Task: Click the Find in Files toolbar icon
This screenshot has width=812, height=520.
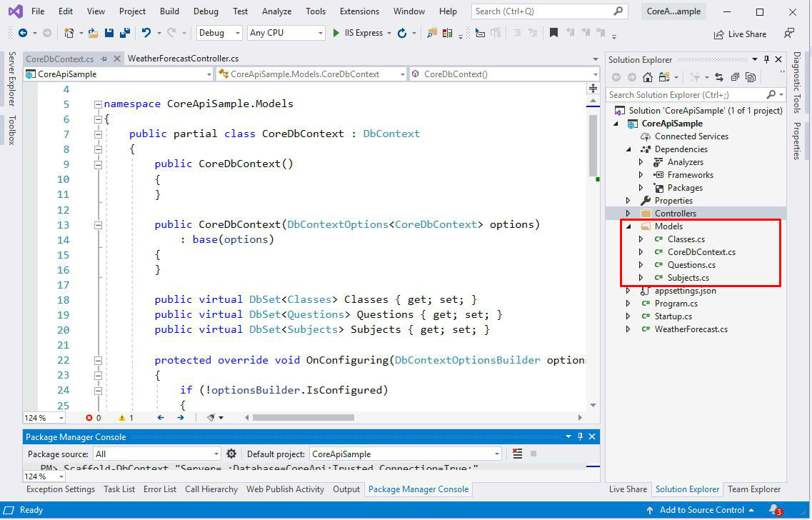Action: [x=431, y=33]
